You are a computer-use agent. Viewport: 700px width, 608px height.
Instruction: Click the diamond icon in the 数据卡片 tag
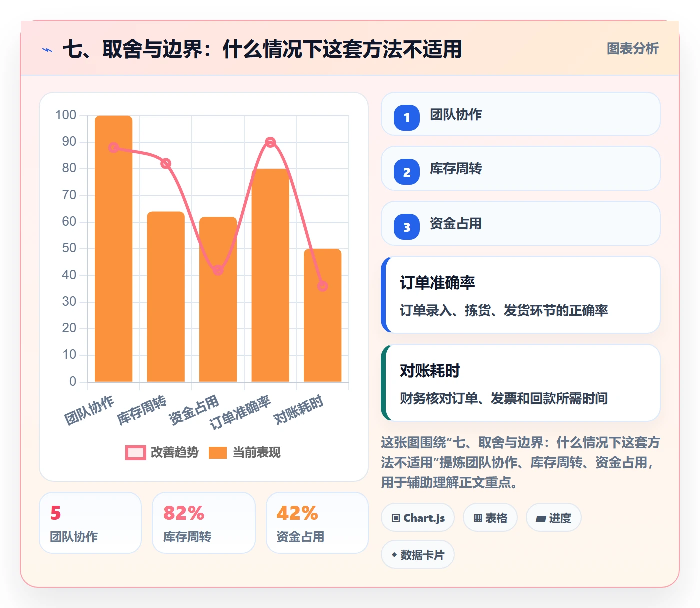394,555
